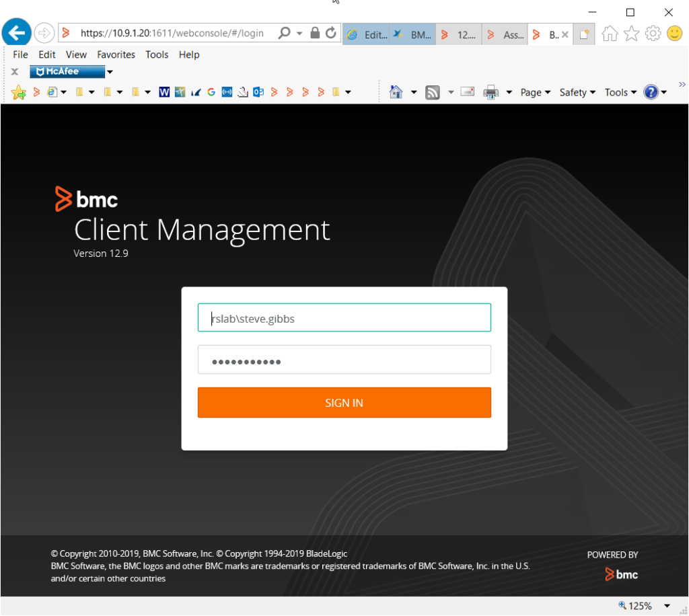This screenshot has width=689, height=616.
Task: Click the browser back arrow button
Action: pyautogui.click(x=17, y=33)
